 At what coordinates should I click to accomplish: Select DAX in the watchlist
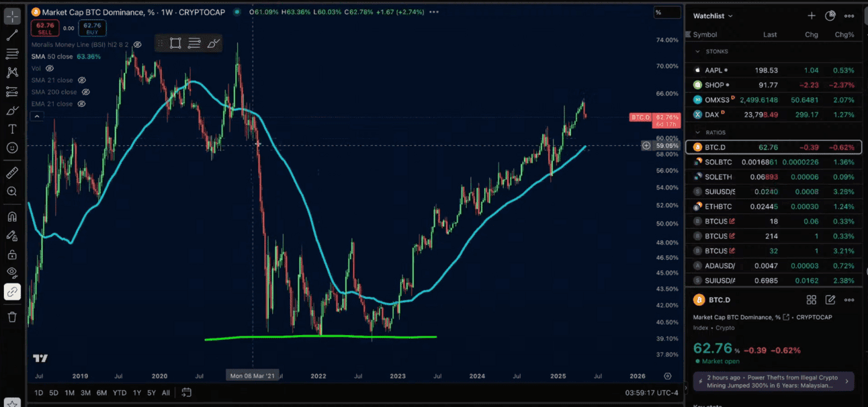pos(774,115)
